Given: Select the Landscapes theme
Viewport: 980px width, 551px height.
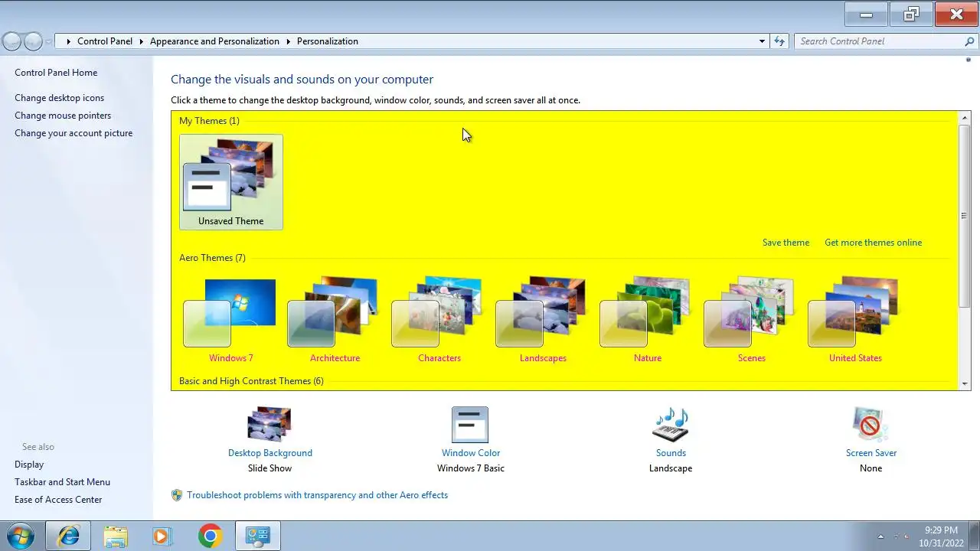Looking at the screenshot, I should [x=543, y=319].
